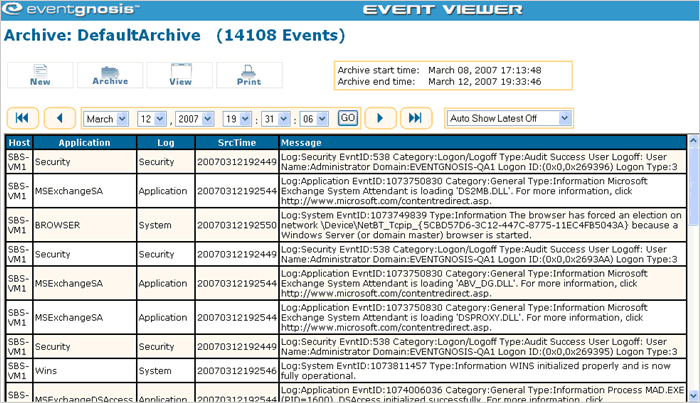Click the SrcTime column header
The image size is (700, 403).
pos(237,143)
